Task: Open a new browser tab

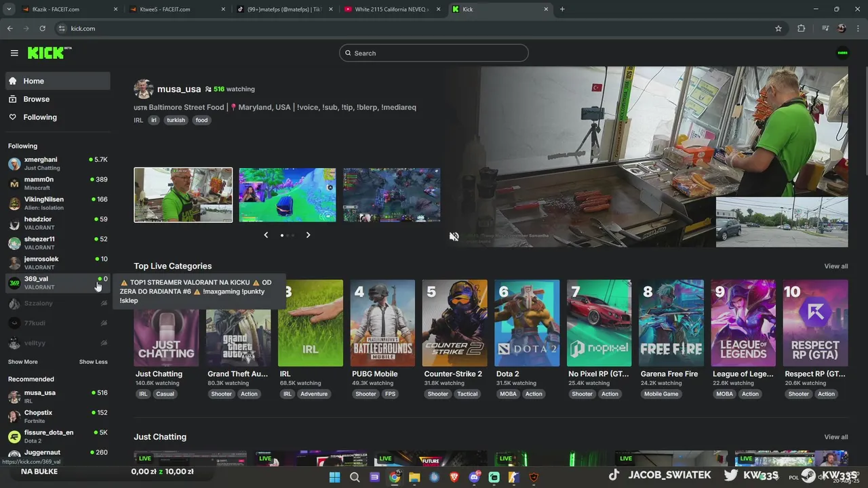Action: click(562, 9)
